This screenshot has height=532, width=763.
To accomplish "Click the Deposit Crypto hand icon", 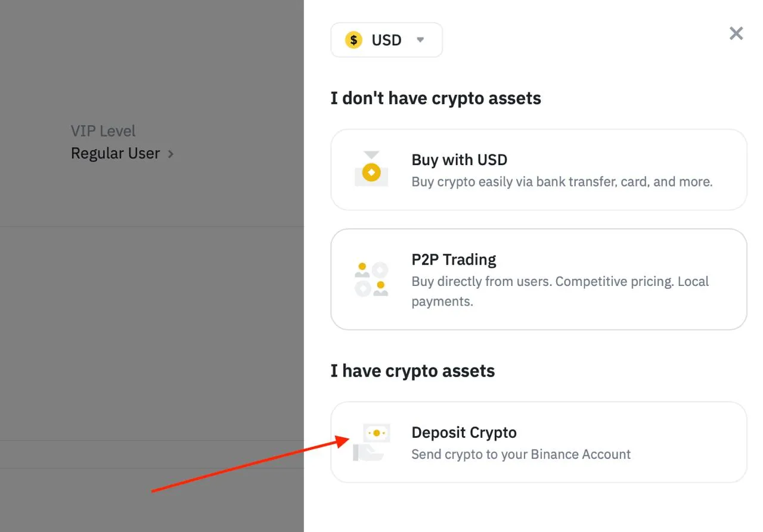I will tap(371, 442).
